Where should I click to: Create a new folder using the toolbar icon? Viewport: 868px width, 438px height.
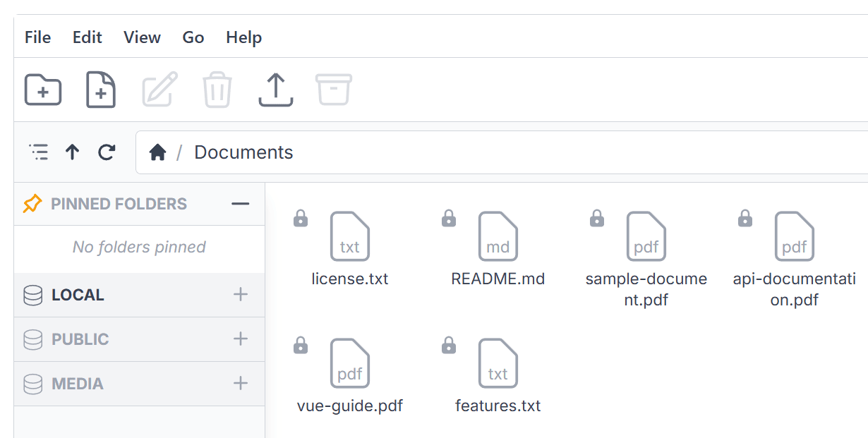[x=42, y=90]
